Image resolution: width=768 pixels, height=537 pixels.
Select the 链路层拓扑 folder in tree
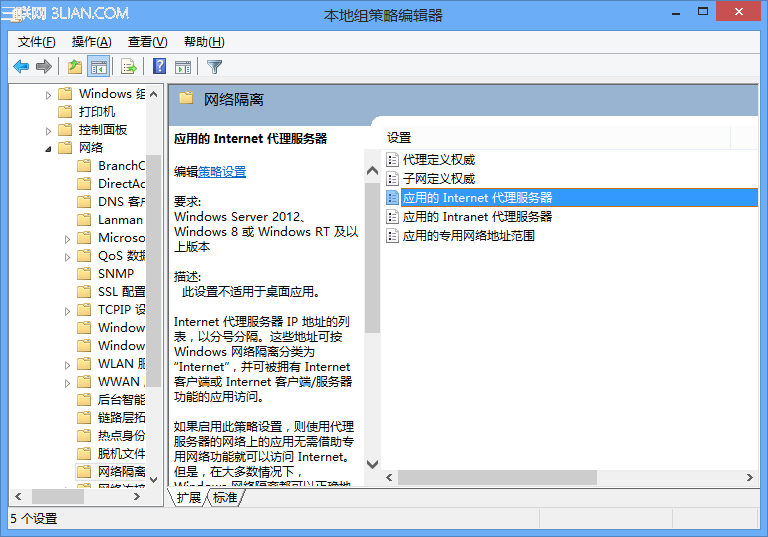[121, 417]
